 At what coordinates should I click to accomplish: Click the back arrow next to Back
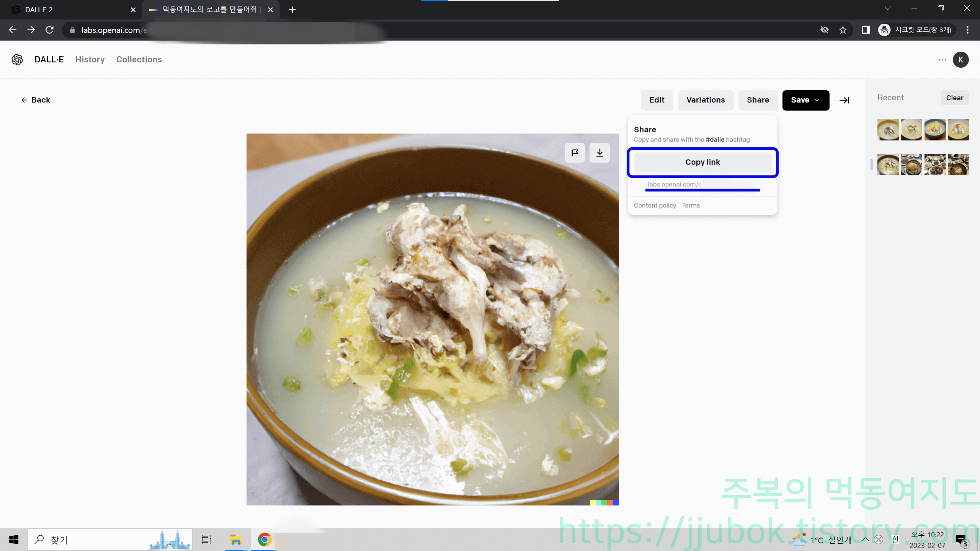[24, 100]
